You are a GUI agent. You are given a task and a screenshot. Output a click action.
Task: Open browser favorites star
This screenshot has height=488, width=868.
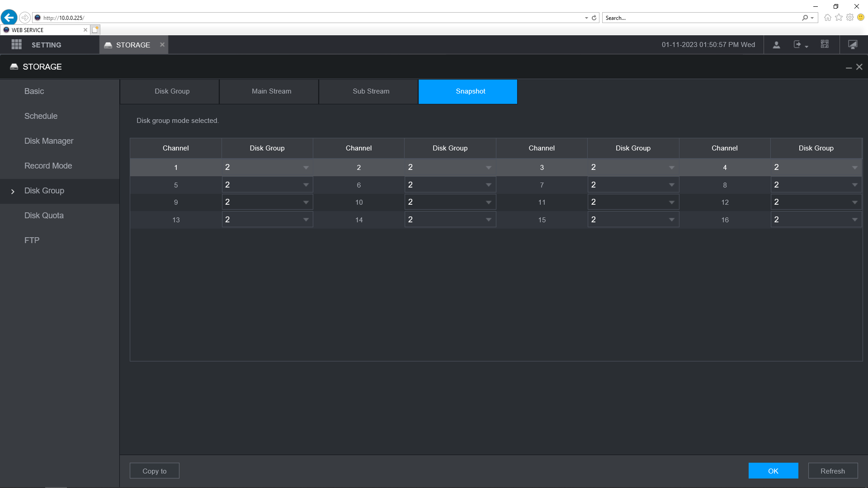pos(839,17)
